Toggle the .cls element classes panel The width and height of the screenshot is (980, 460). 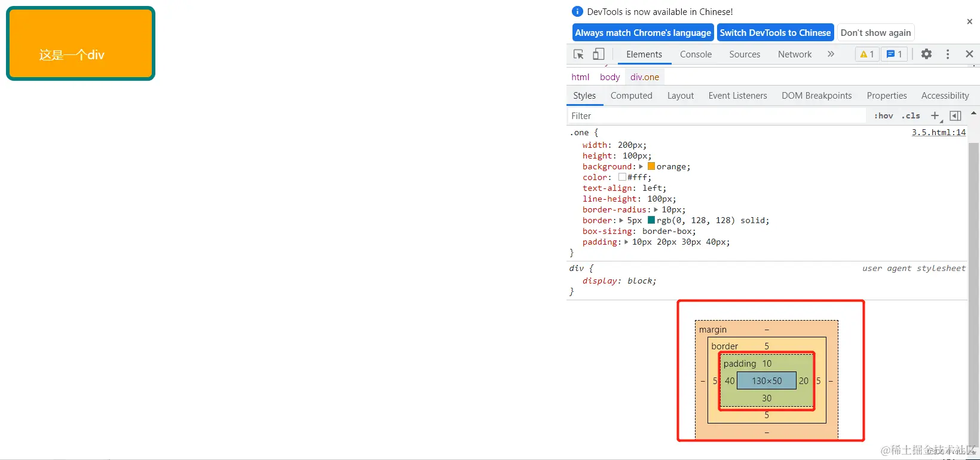click(911, 116)
